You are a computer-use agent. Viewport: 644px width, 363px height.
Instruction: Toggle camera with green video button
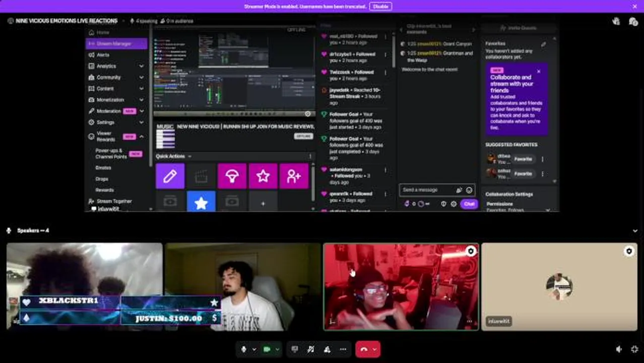tap(267, 349)
